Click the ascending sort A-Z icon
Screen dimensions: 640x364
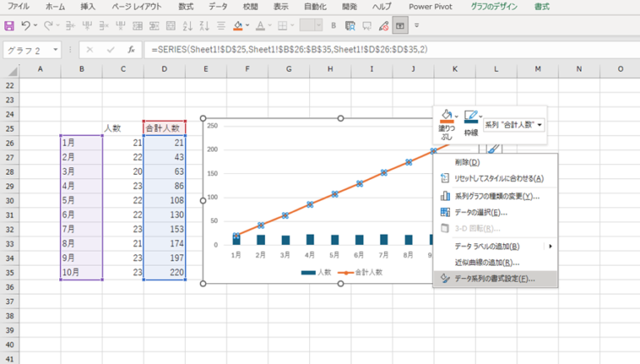click(187, 26)
